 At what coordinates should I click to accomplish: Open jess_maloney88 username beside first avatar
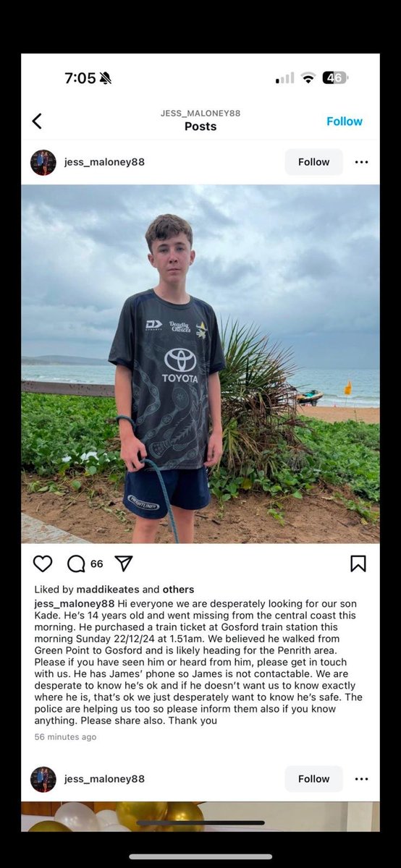pos(104,162)
